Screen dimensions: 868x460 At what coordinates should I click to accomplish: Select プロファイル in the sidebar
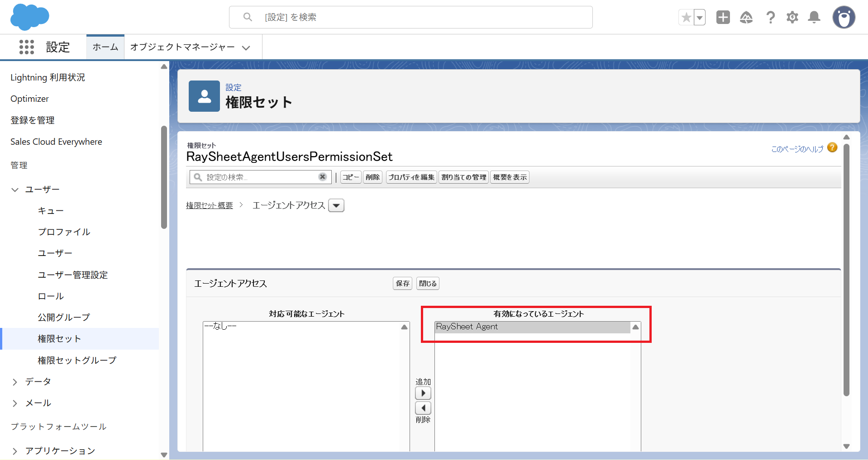tap(64, 232)
